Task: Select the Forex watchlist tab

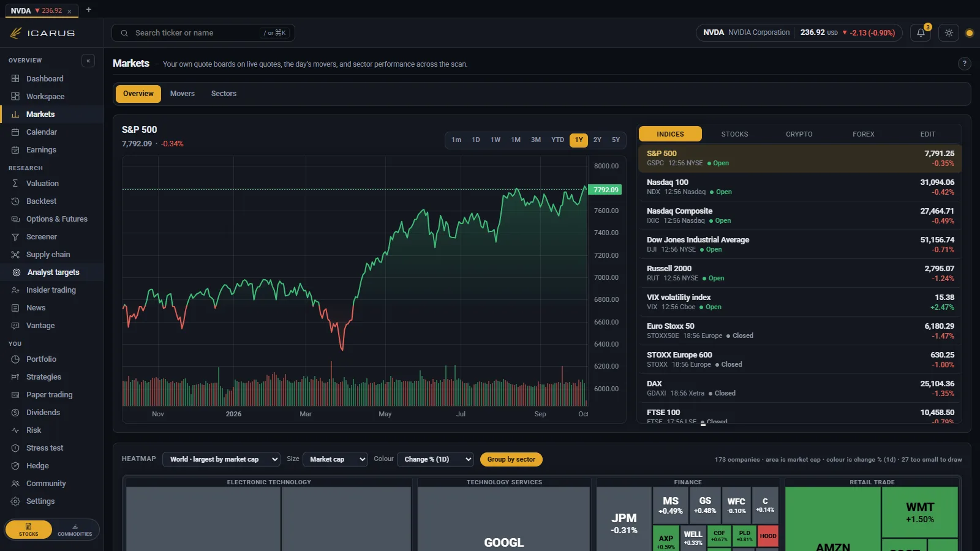Action: [x=864, y=134]
